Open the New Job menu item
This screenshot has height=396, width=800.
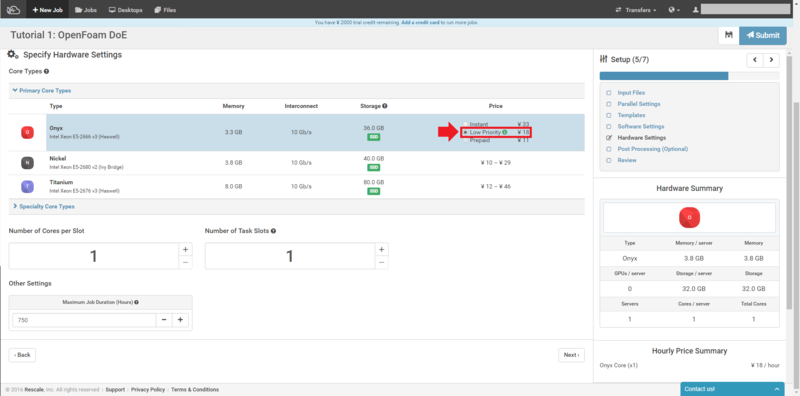pos(47,10)
